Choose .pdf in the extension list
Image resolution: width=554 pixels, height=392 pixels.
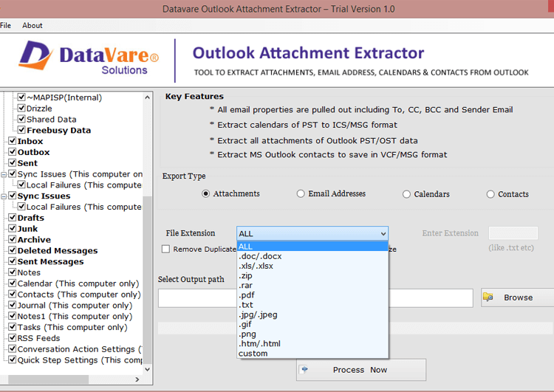(x=312, y=295)
